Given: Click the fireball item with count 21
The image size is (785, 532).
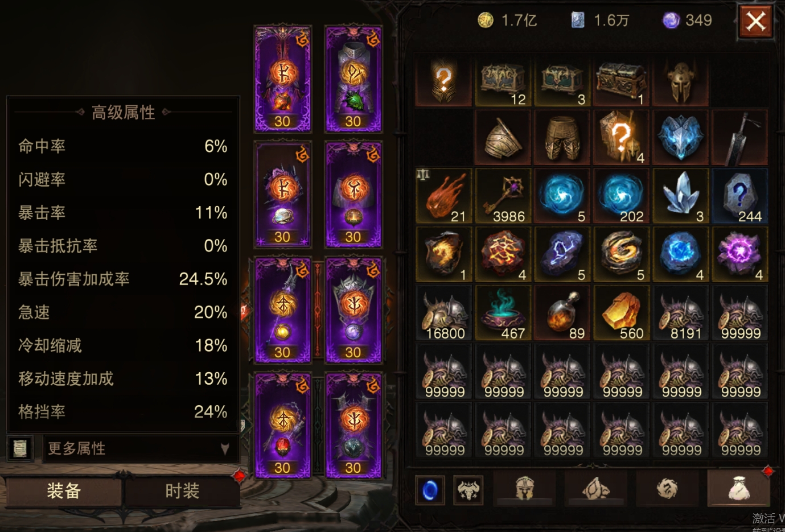Looking at the screenshot, I should point(443,196).
